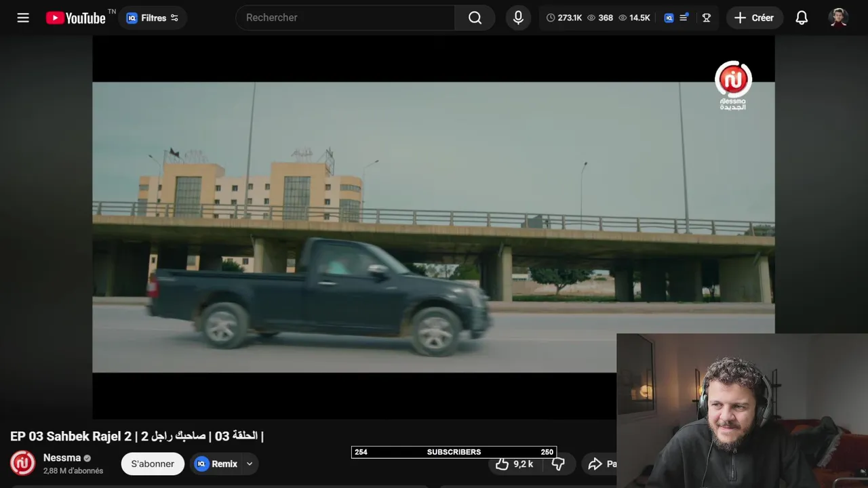The width and height of the screenshot is (868, 488).
Task: Expand the Remix dropdown chevron
Action: click(x=250, y=464)
